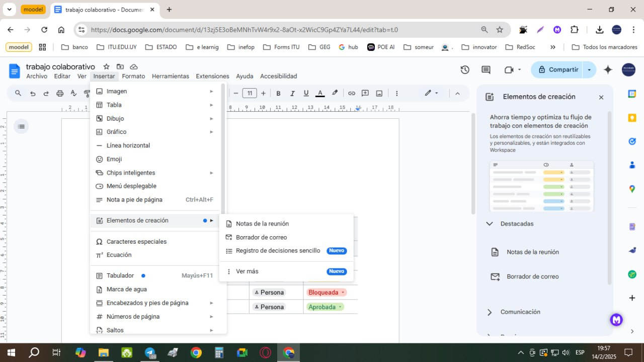Apply underline formatting

306,93
